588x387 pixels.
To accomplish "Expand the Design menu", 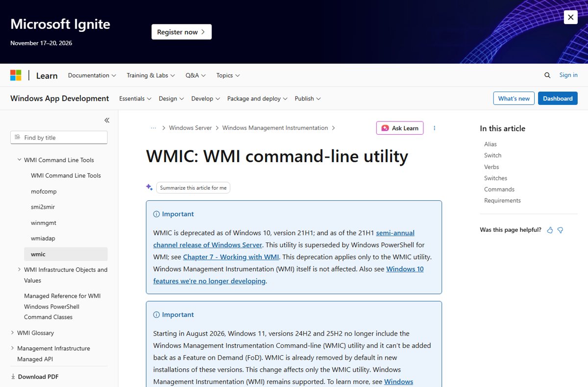I will pos(171,98).
